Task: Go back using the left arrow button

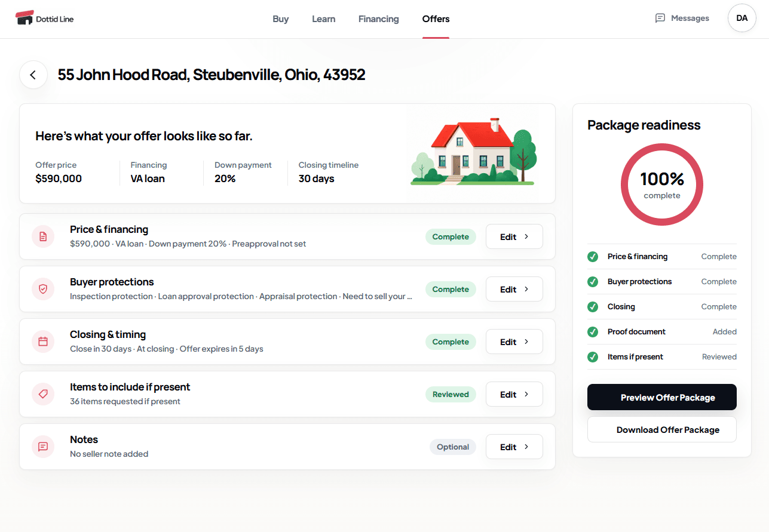Action: coord(33,75)
